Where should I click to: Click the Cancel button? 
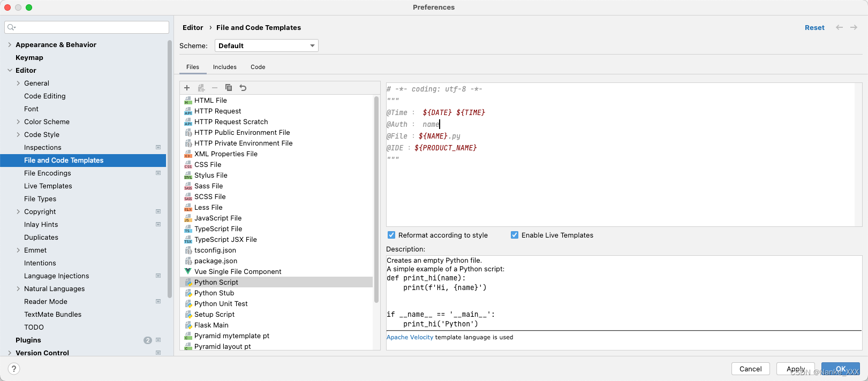tap(751, 369)
